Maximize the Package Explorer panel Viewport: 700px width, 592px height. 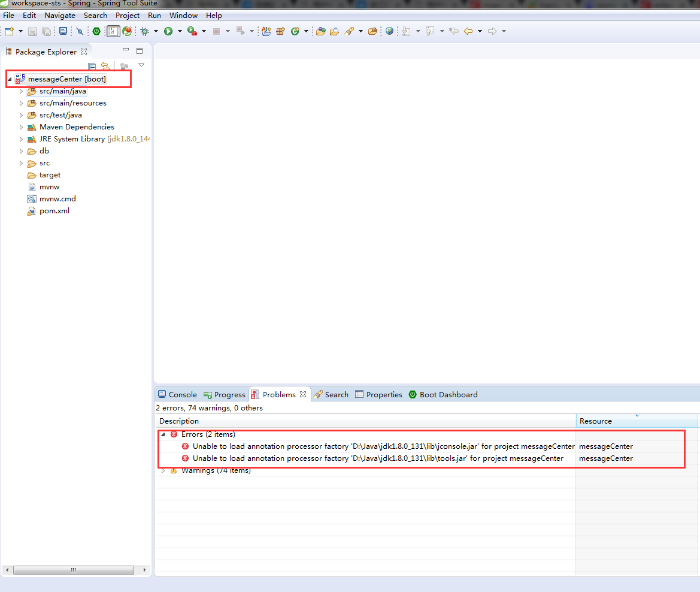click(140, 51)
